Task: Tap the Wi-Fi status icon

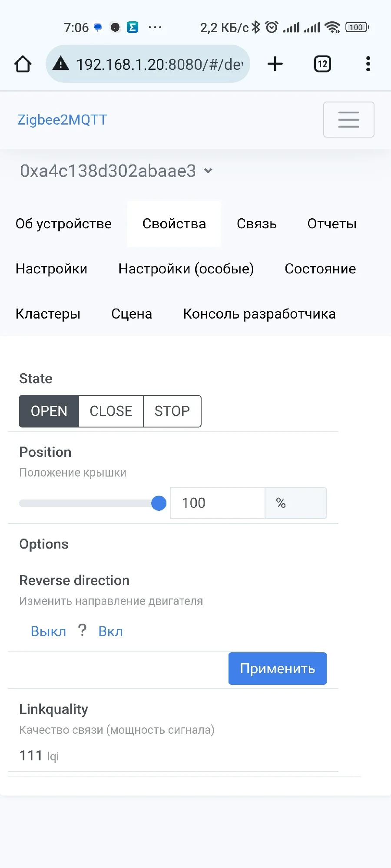Action: coord(332,27)
